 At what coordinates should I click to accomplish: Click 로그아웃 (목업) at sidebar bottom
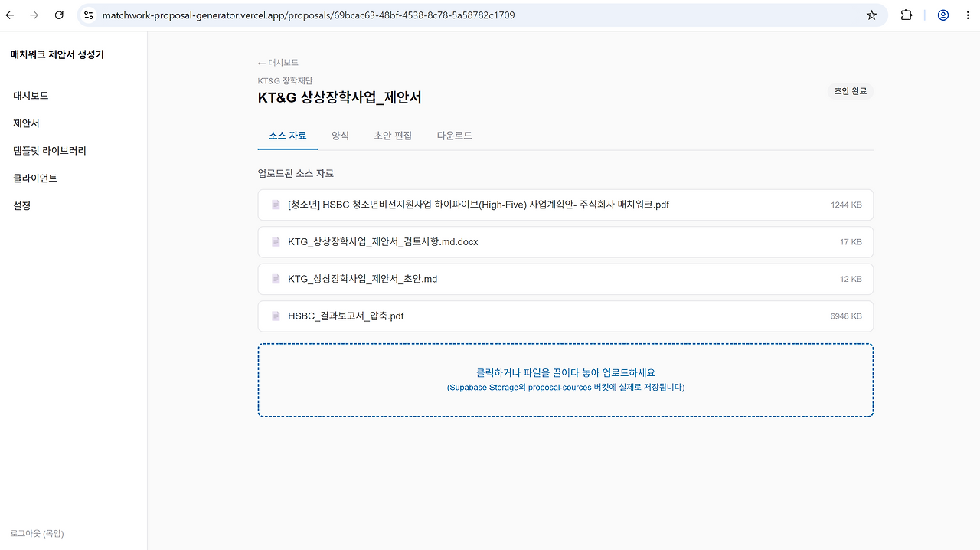point(38,533)
